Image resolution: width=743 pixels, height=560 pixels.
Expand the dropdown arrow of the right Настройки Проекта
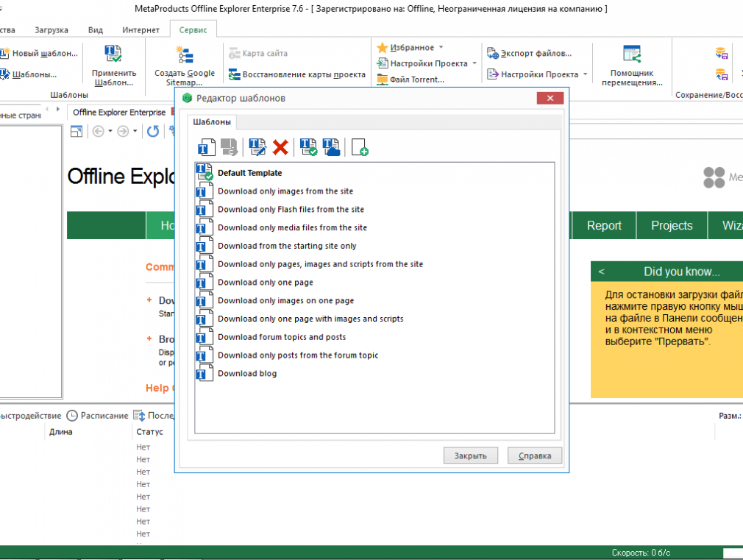(x=586, y=74)
